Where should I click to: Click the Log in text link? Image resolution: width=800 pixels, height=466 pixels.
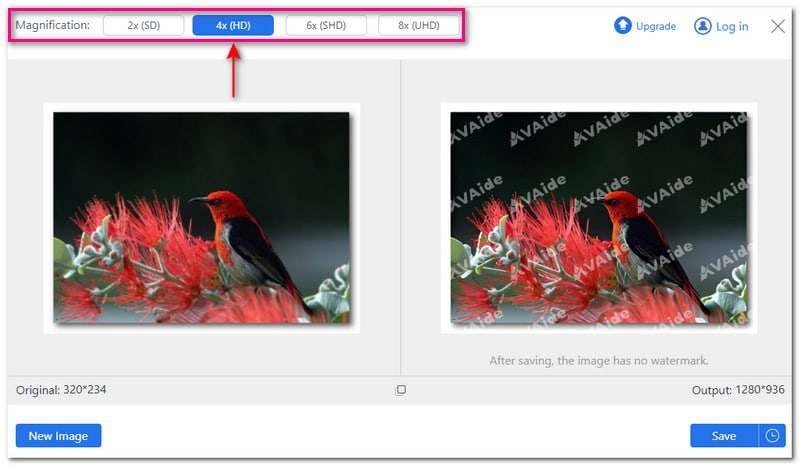(732, 26)
